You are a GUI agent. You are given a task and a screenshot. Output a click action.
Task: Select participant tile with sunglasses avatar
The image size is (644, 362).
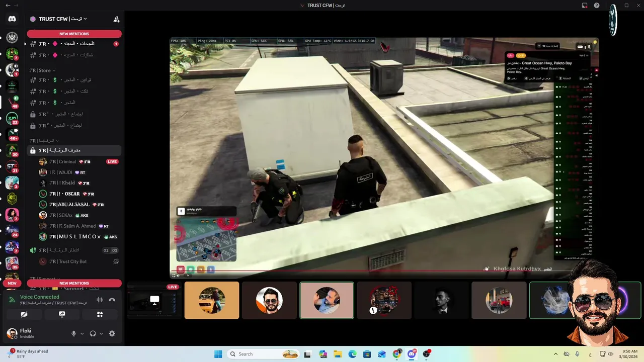point(269,300)
